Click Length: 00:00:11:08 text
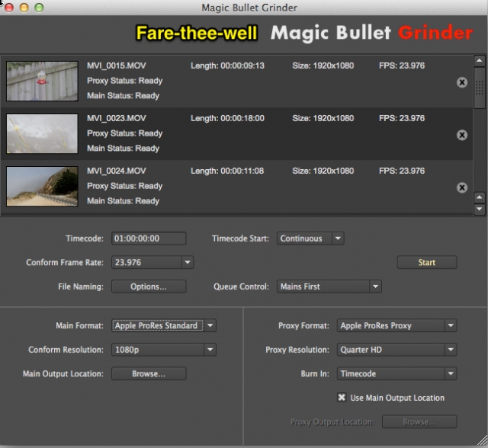 227,171
